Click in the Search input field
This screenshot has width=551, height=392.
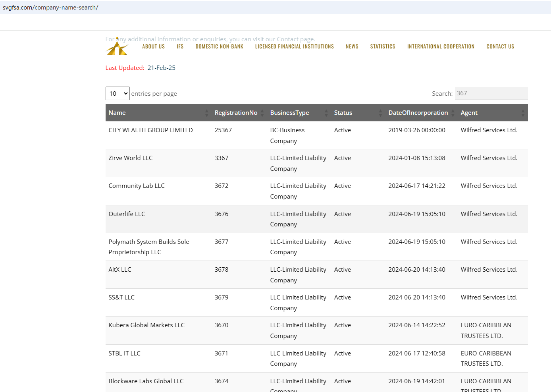(491, 93)
